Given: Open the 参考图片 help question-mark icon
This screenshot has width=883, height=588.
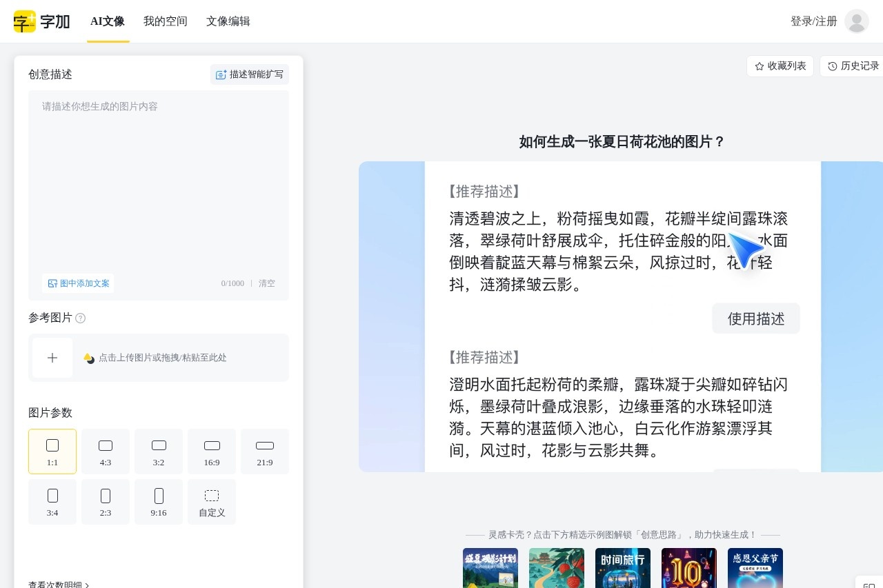Looking at the screenshot, I should tap(81, 318).
